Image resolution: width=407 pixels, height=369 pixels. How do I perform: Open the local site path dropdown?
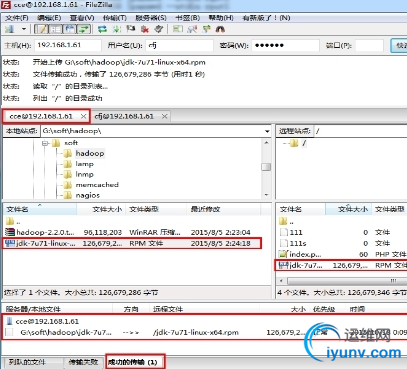click(267, 131)
